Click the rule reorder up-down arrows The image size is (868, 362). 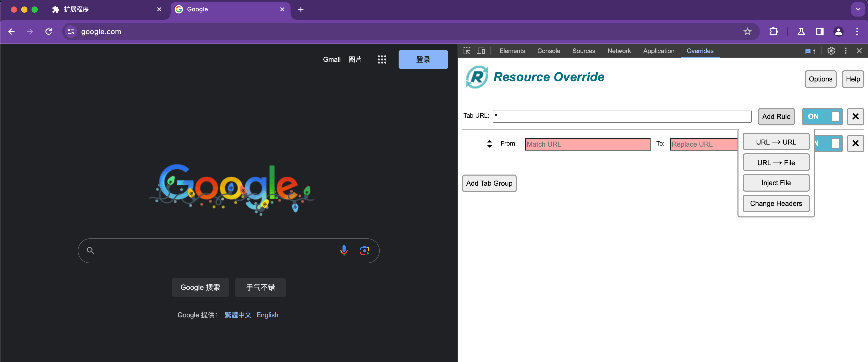490,144
